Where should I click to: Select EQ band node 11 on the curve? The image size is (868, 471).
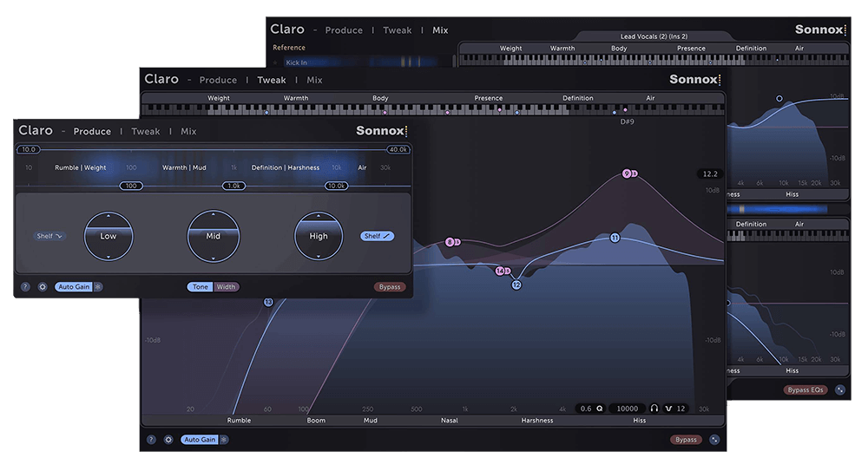(615, 238)
